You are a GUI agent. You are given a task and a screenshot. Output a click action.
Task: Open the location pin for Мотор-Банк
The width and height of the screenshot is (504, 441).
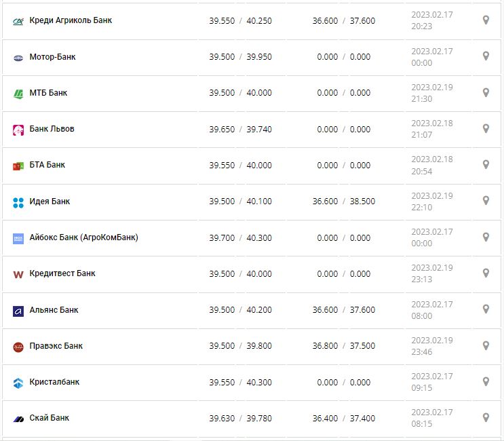pyautogui.click(x=486, y=56)
